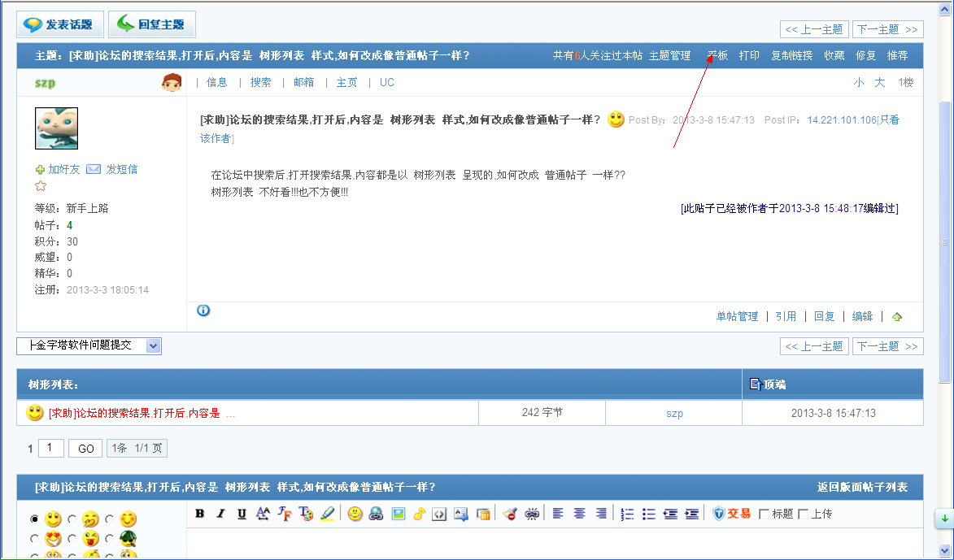Toggle bold formatting in the reply editor
Image resolution: width=954 pixels, height=560 pixels.
coord(199,514)
